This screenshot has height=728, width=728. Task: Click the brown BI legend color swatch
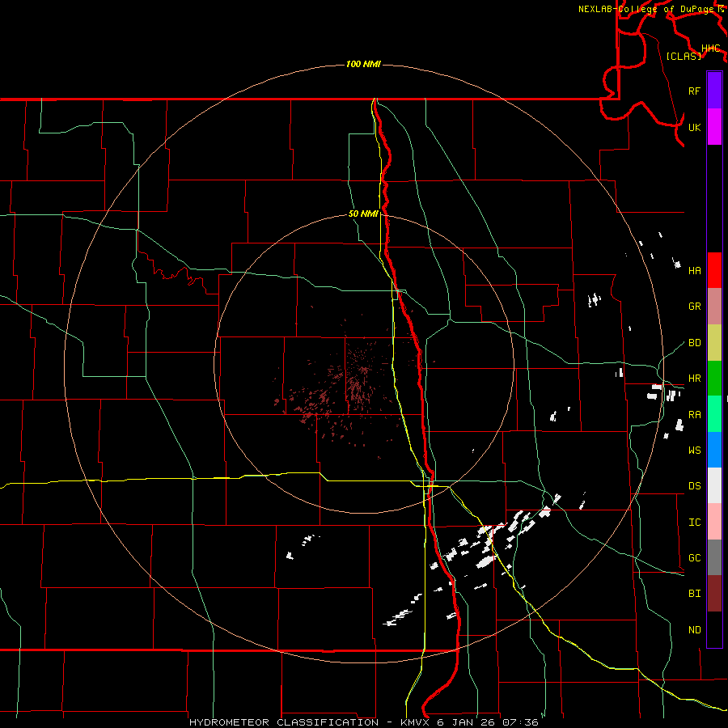(x=714, y=594)
